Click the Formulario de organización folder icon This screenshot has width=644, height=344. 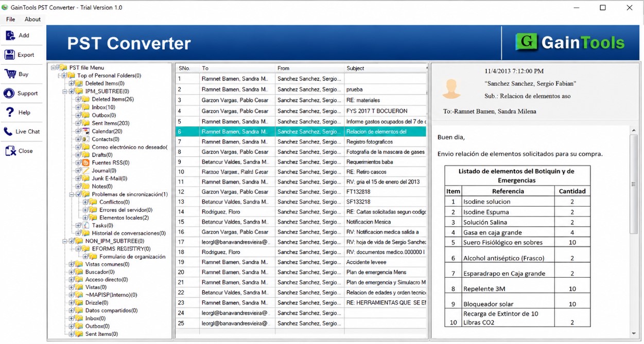(93, 257)
